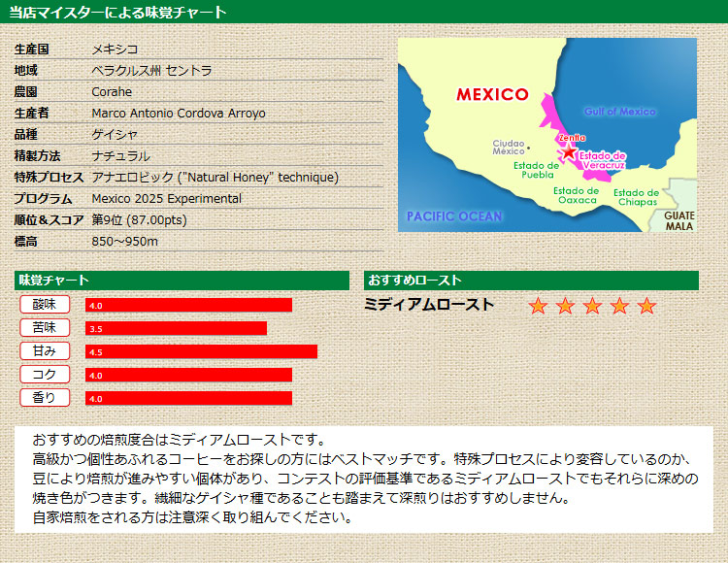Click the 甘み flavor label

tap(45, 351)
